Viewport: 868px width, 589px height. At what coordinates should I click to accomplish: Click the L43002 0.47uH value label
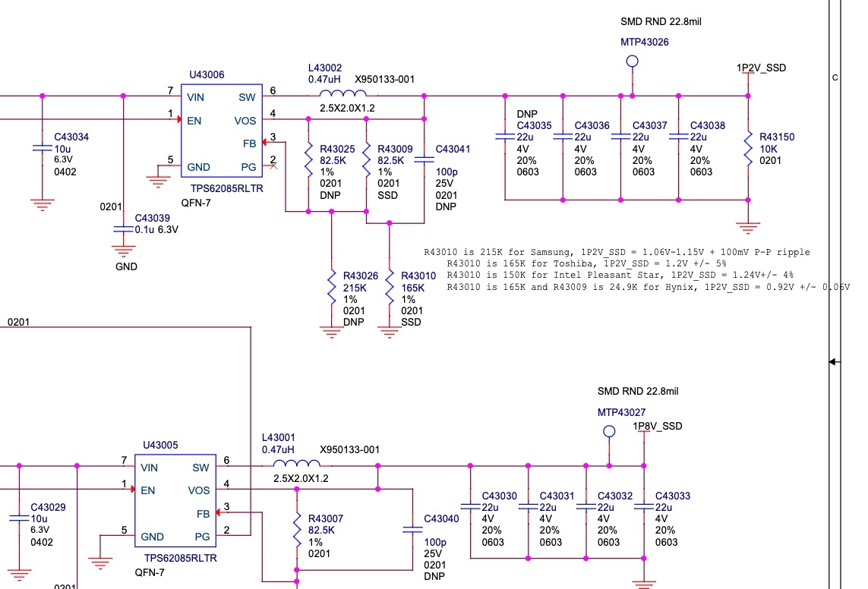pyautogui.click(x=324, y=80)
